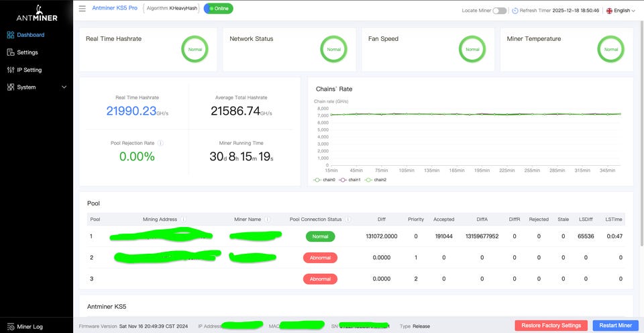
Task: Click the Algorithm KHeavyHash label
Action: [x=171, y=8]
